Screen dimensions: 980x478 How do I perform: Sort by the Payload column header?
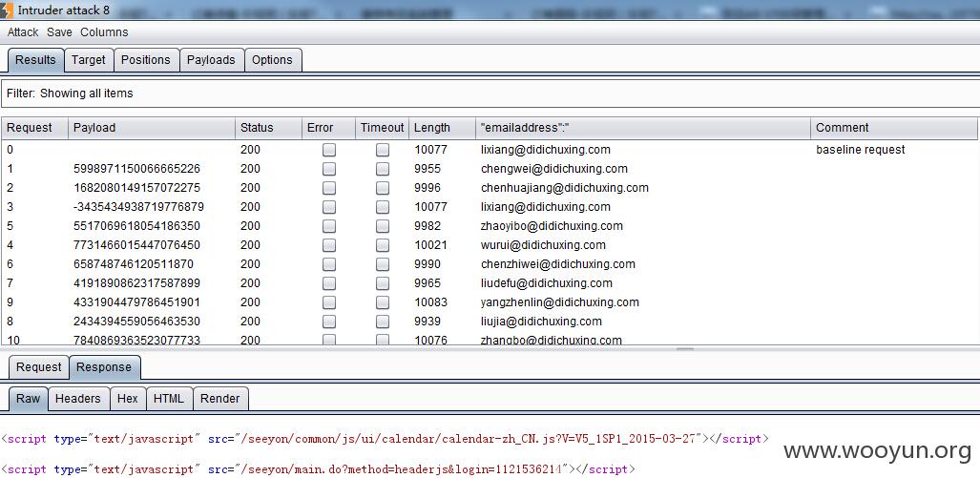pyautogui.click(x=152, y=128)
